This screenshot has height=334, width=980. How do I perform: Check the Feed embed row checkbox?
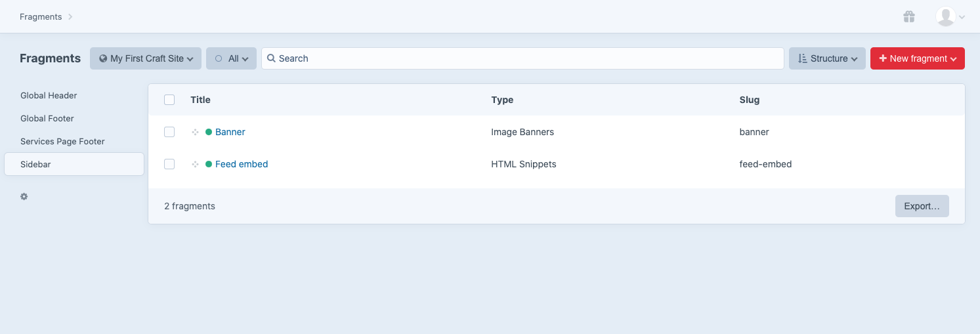pyautogui.click(x=169, y=164)
